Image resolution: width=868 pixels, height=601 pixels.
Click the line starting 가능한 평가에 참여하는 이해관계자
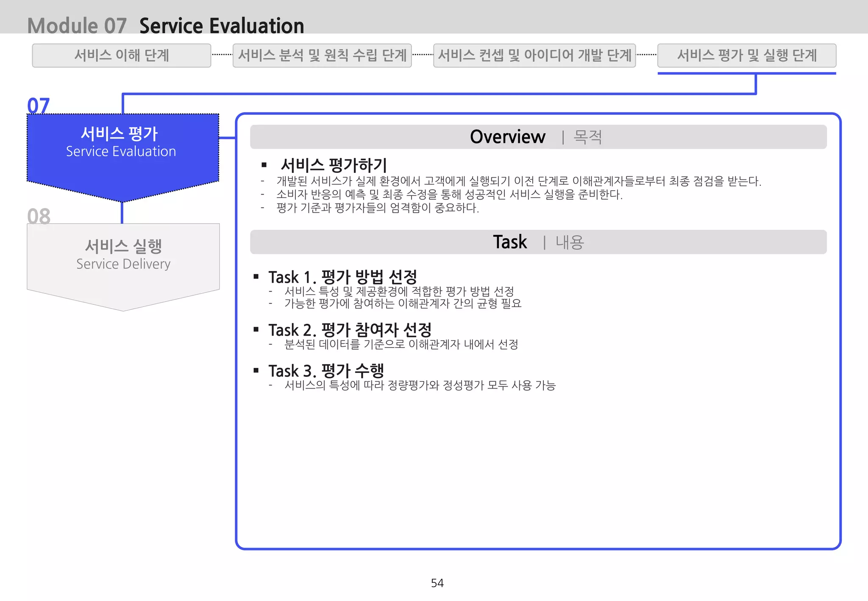403,303
